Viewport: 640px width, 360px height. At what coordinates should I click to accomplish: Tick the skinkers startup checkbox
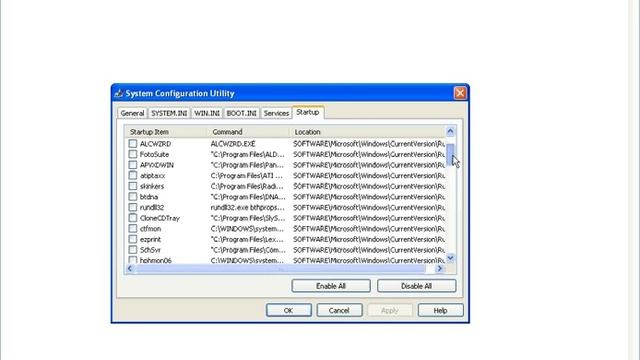point(133,186)
